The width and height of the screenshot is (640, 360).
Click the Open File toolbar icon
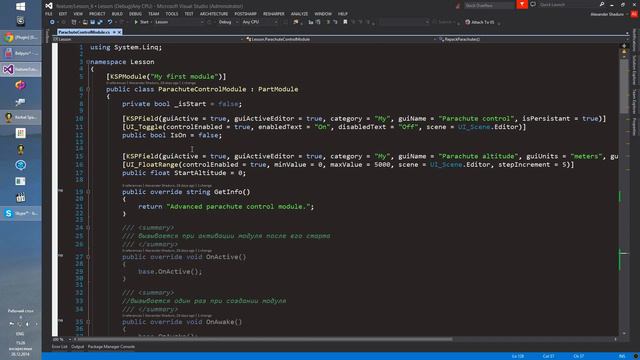85,22
